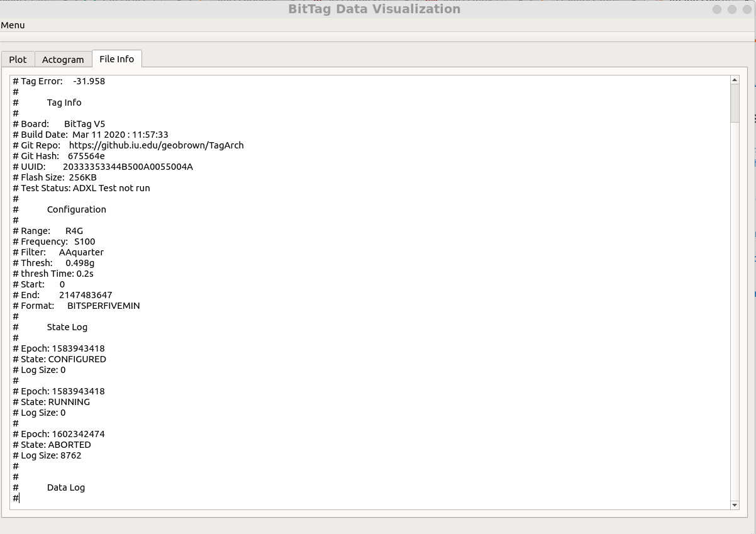Click the Configuration heading
The height and width of the screenshot is (534, 756).
(x=77, y=209)
